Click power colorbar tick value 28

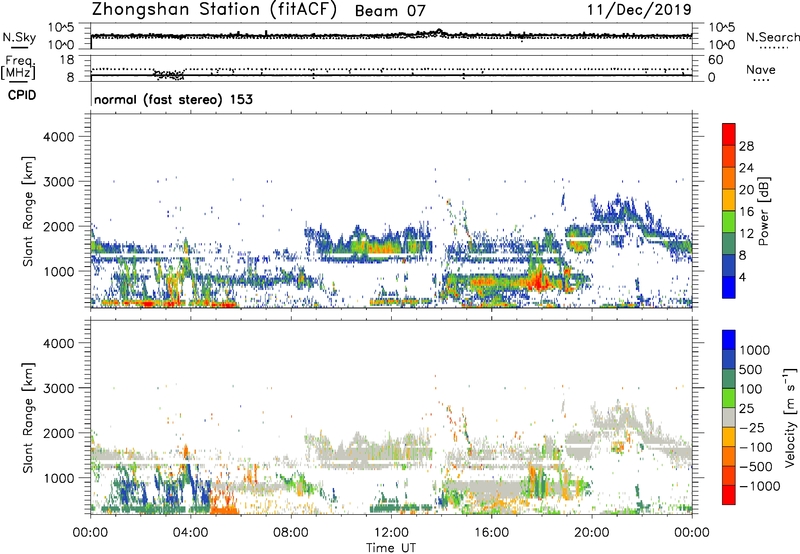[746, 146]
